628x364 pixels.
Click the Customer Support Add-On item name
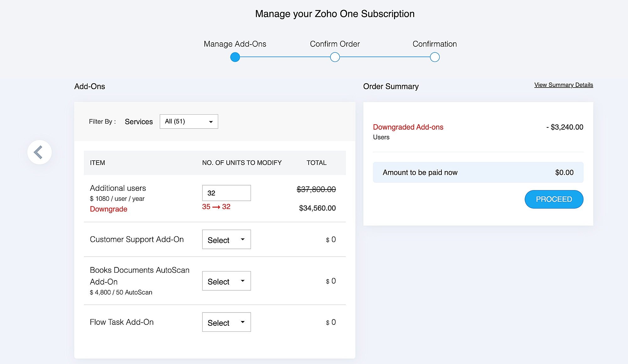coord(137,239)
